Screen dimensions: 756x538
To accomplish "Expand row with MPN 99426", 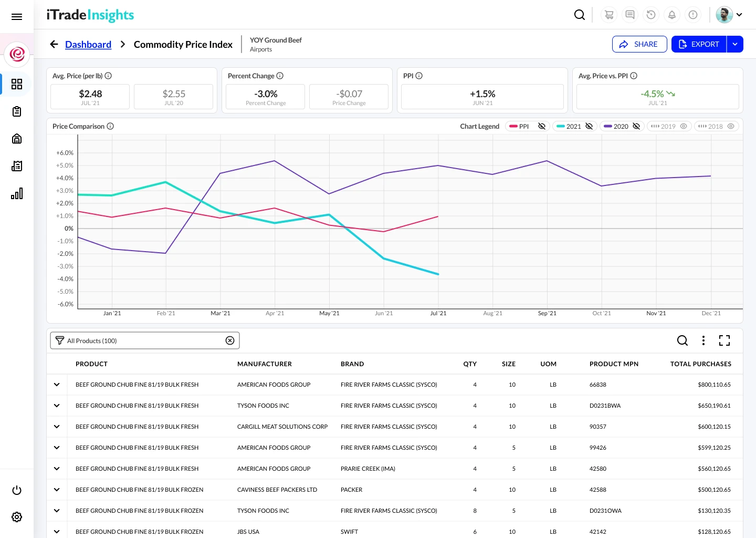I will 57,448.
